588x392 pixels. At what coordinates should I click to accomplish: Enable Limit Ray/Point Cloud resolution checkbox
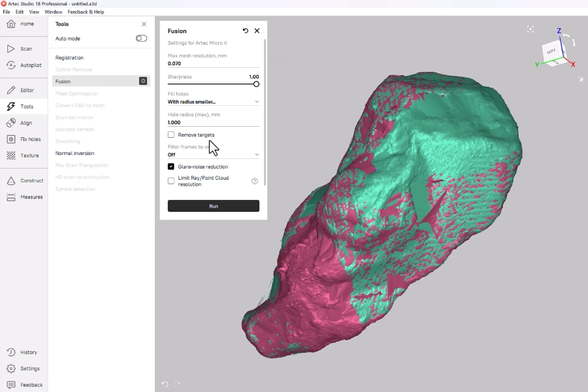pos(171,181)
